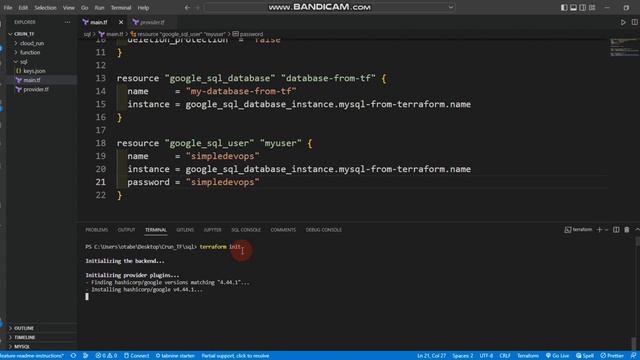The height and width of the screenshot is (360, 640).
Task: Switch to the JUPYTER panel tab
Action: 213,230
